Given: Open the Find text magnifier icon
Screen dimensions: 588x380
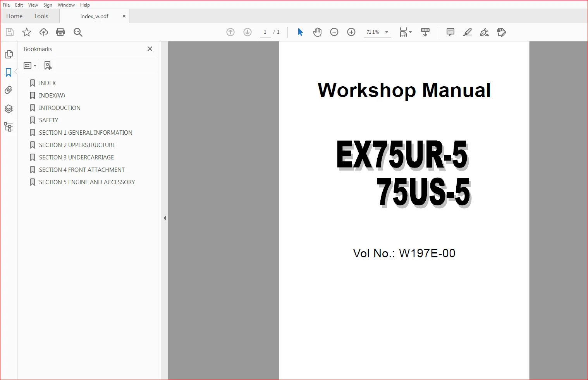Looking at the screenshot, I should (78, 32).
